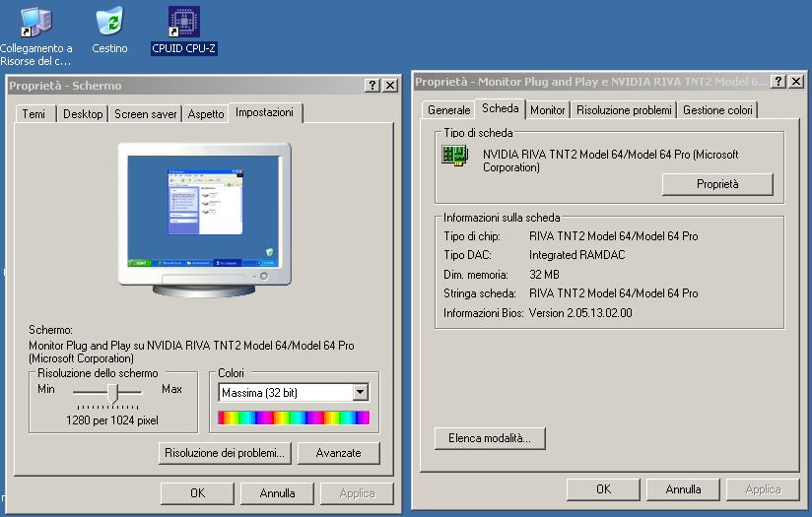Open the CPUID CPU-Z desktop shortcut
This screenshot has width=812, height=517.
[x=184, y=30]
